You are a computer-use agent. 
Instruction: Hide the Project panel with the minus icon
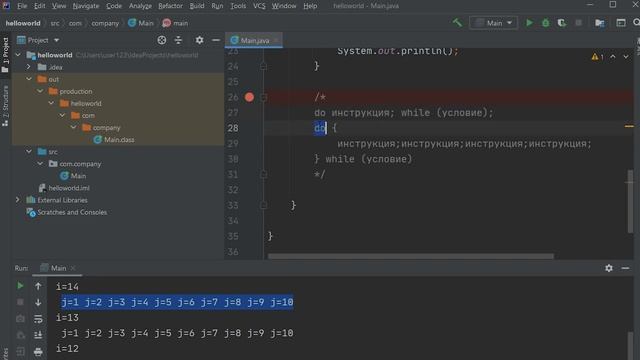point(216,40)
